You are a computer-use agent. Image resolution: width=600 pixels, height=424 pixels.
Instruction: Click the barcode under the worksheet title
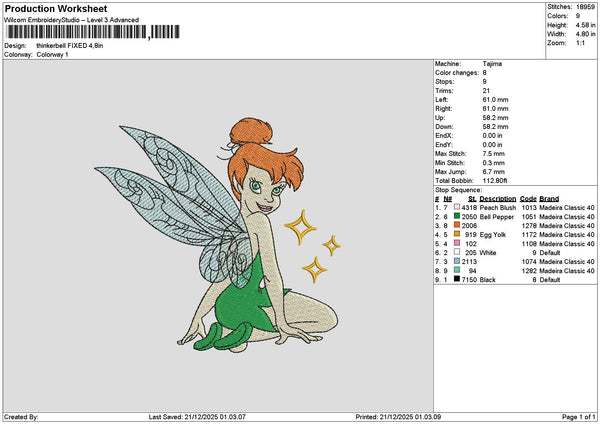(x=93, y=32)
